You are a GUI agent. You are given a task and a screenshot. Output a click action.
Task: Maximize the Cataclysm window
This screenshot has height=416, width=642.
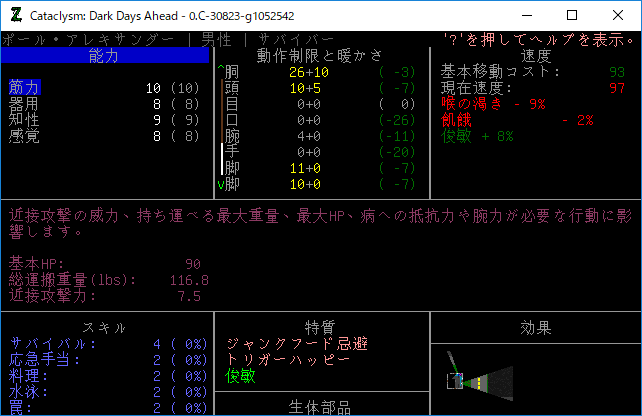coord(572,15)
